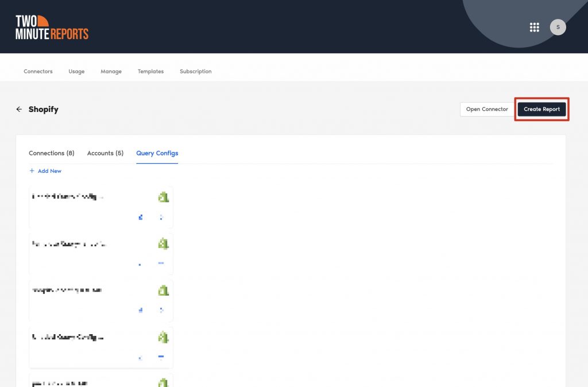Click Shopify bag icon on second config card
588x387 pixels.
pyautogui.click(x=163, y=243)
